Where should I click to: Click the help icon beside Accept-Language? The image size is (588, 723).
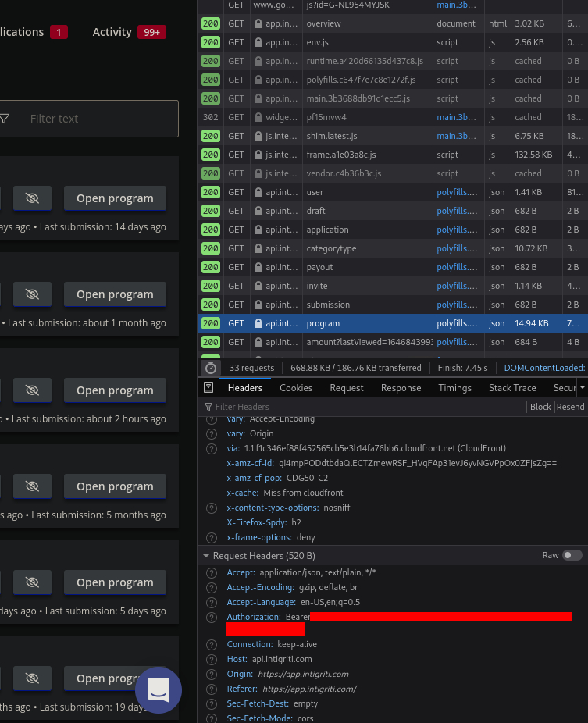click(x=212, y=603)
